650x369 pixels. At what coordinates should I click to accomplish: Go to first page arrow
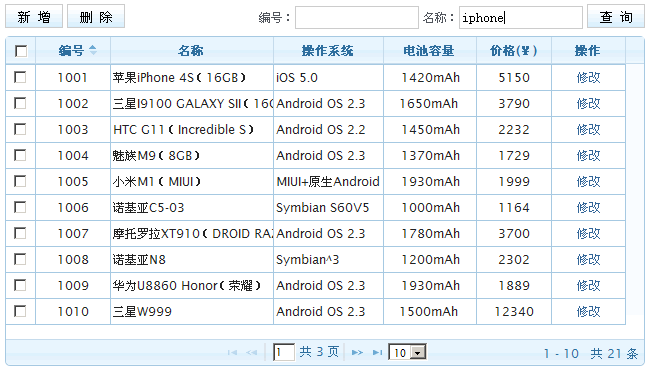tap(232, 353)
